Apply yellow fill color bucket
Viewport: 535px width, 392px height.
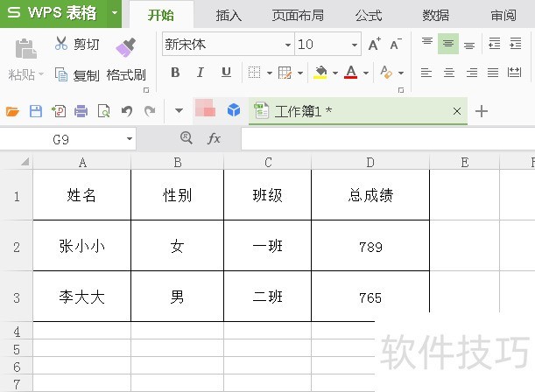[x=320, y=73]
